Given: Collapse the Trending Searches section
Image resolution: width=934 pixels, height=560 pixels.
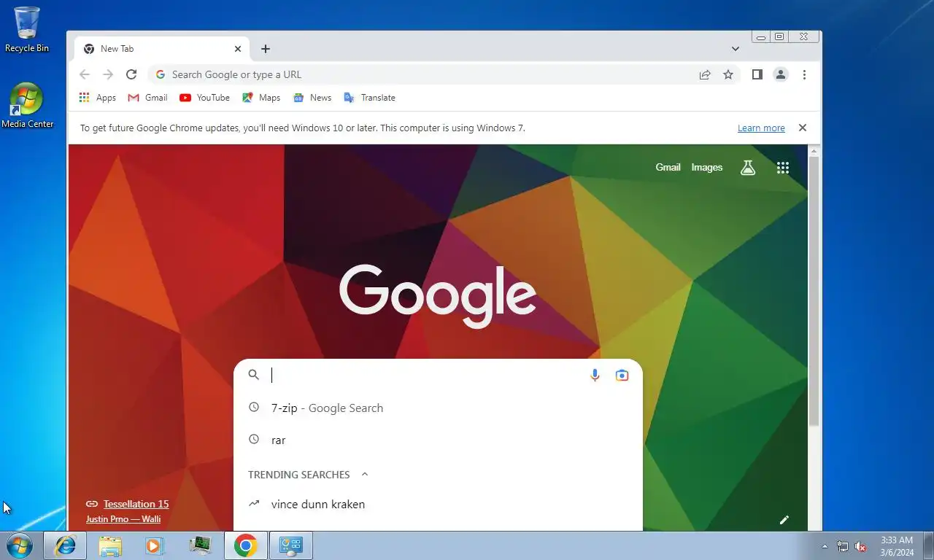Looking at the screenshot, I should tap(365, 475).
